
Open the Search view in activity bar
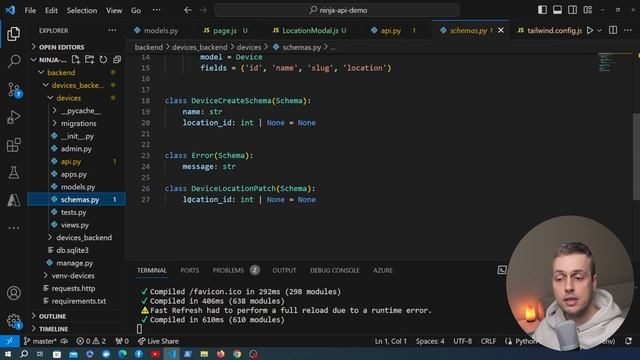tap(13, 61)
